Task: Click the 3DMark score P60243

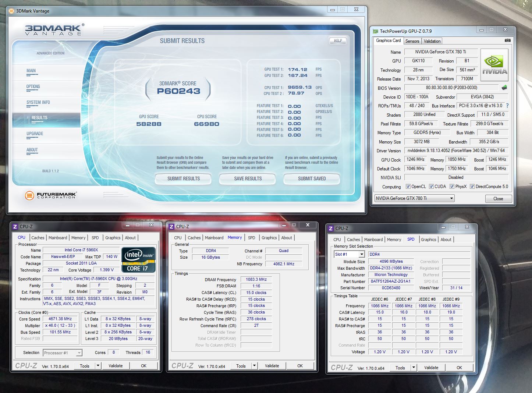Action: [178, 91]
